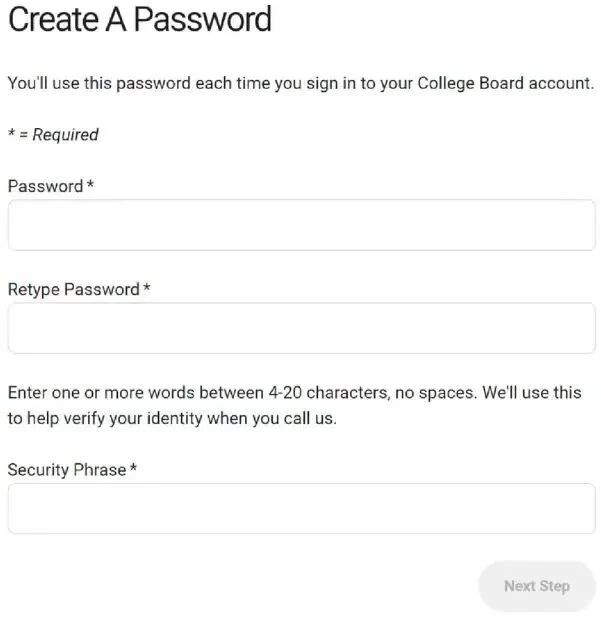This screenshot has height=618, width=601.
Task: Focus the Retype Password text box
Action: (x=301, y=328)
